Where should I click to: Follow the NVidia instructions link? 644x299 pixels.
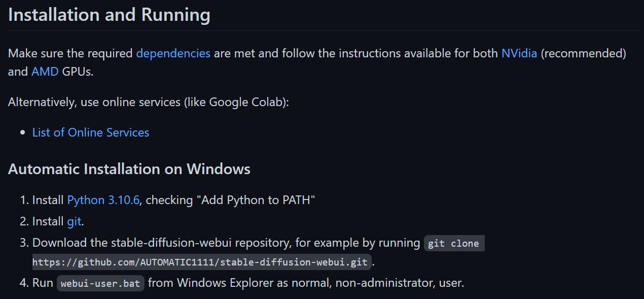[519, 53]
